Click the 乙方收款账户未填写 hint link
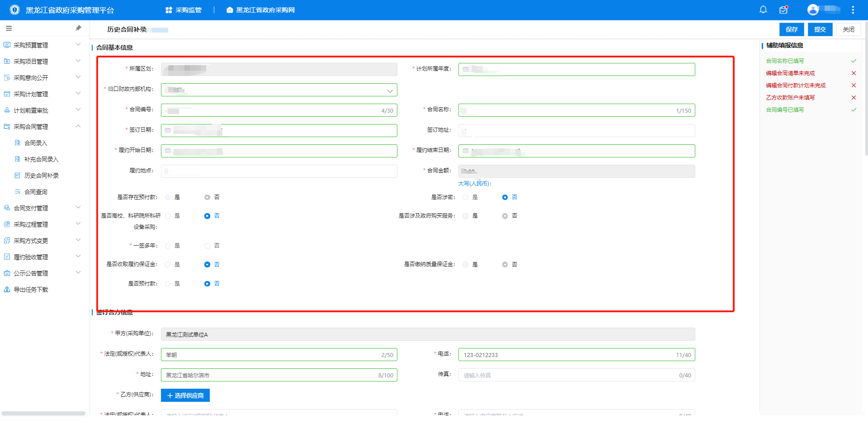The width and height of the screenshot is (868, 424). (x=790, y=98)
